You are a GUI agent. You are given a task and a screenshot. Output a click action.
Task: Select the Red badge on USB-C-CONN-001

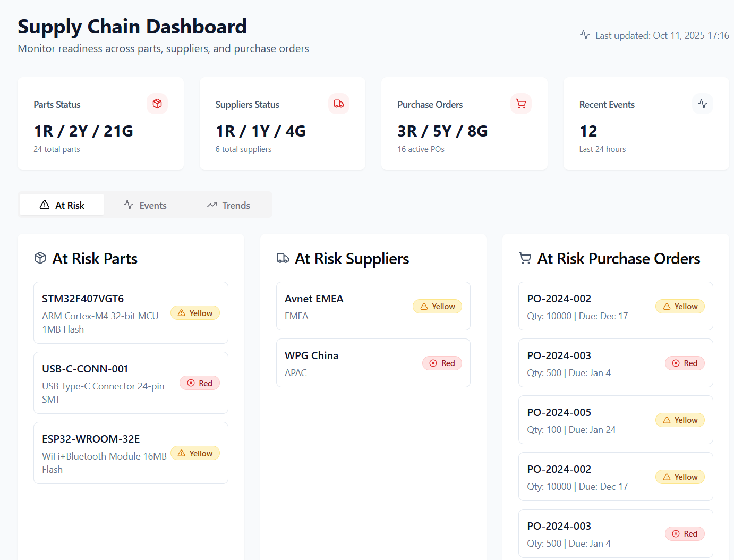200,383
